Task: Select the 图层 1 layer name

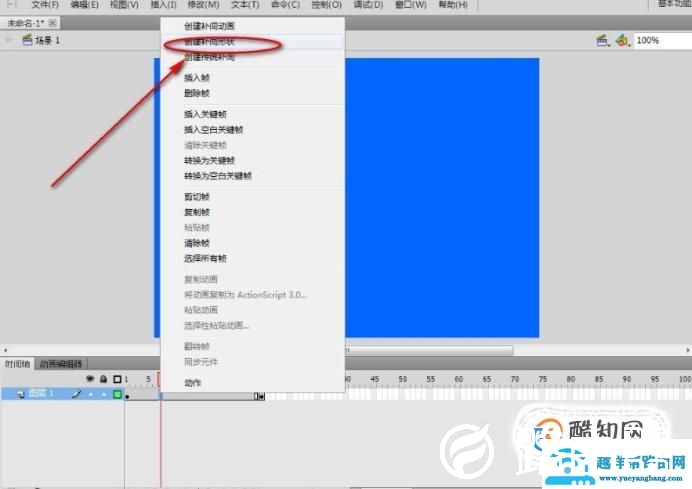Action: [x=41, y=393]
